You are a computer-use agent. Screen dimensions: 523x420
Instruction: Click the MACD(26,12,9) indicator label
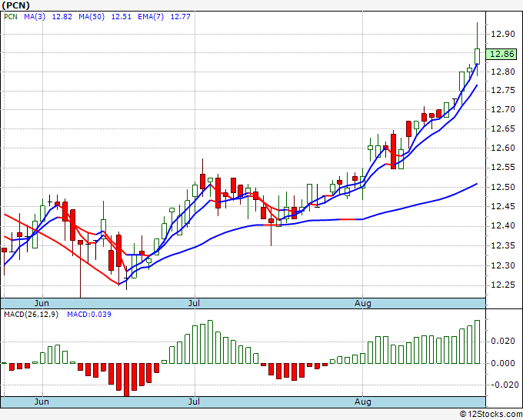[x=31, y=315]
